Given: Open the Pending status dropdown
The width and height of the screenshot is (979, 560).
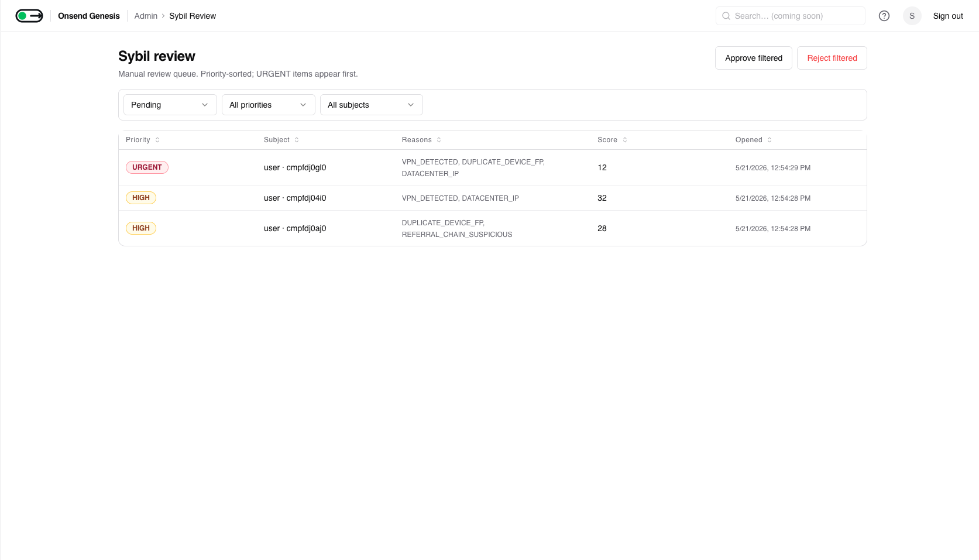Looking at the screenshot, I should [170, 105].
